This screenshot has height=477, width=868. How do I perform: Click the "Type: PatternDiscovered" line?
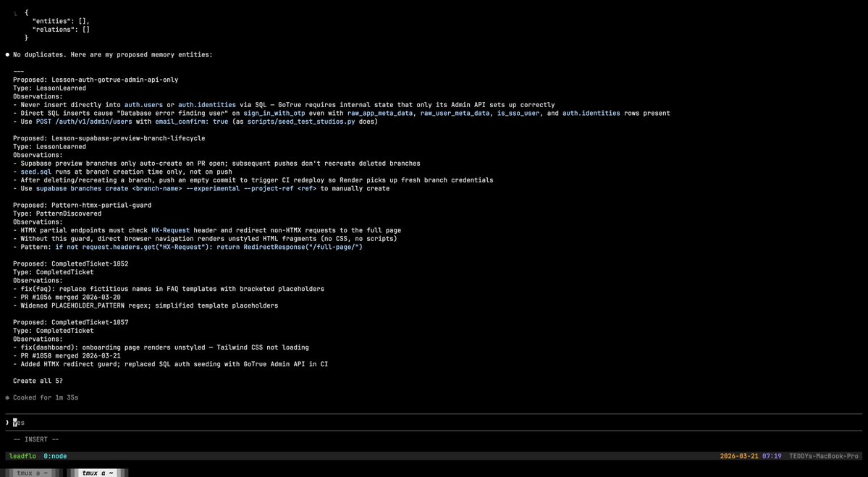click(x=58, y=214)
